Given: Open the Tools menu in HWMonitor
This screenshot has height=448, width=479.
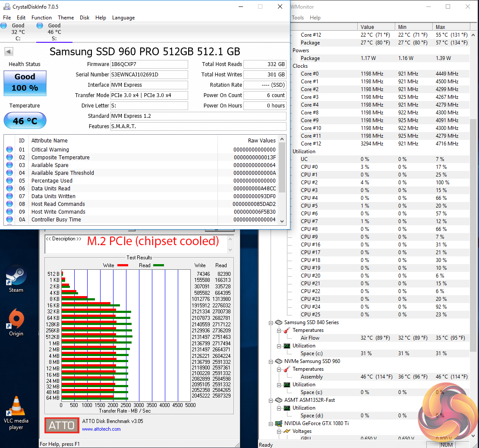Looking at the screenshot, I should (x=298, y=18).
